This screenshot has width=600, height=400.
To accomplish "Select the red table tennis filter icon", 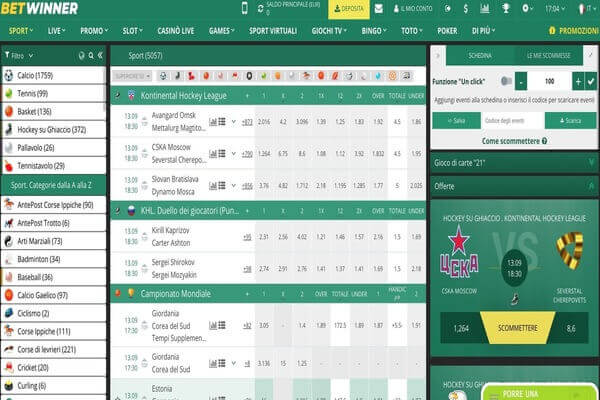I will 191,76.
